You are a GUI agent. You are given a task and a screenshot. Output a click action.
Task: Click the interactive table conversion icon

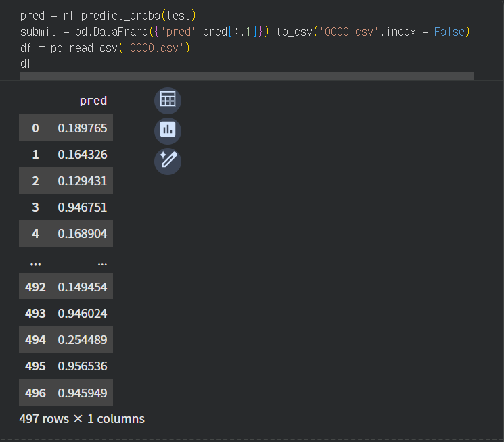pos(168,101)
